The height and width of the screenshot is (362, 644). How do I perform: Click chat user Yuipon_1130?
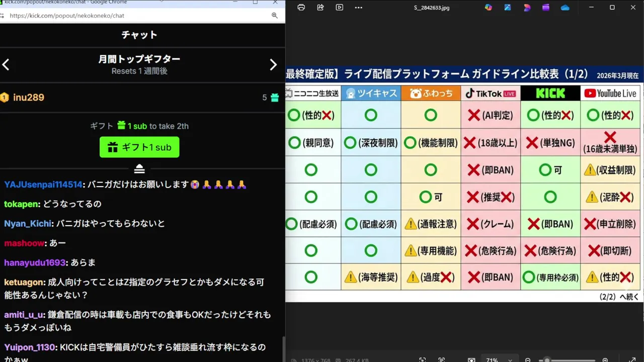coord(31,347)
